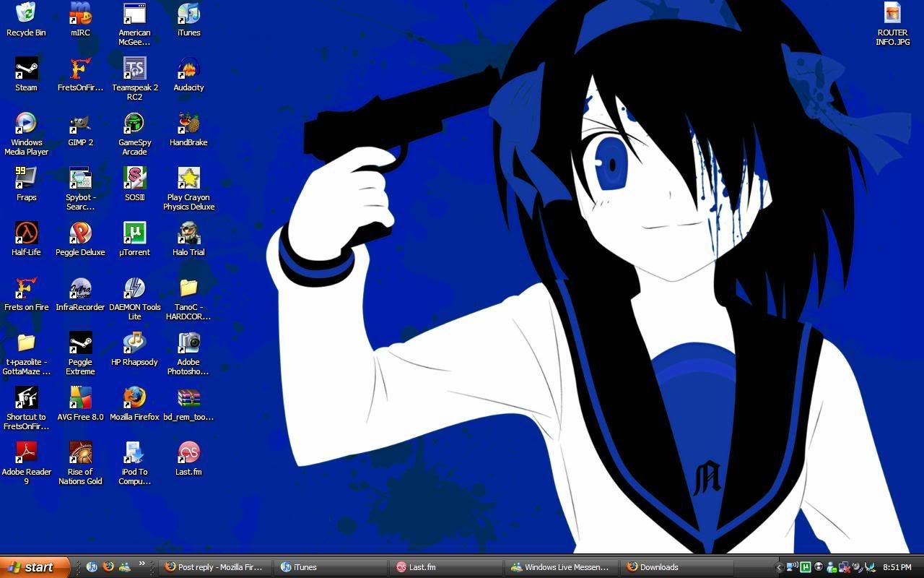Select the FretsOnFir... shortcut next to Steam

[x=80, y=74]
